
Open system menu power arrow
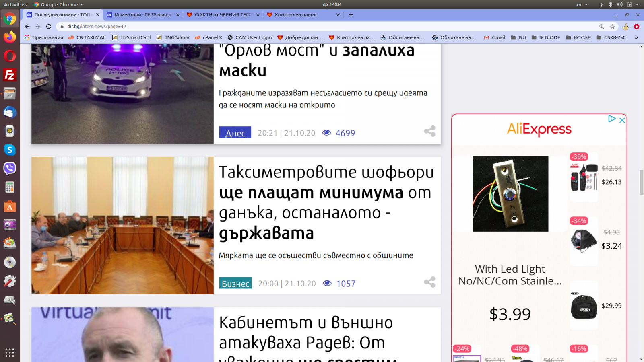tap(638, 4)
